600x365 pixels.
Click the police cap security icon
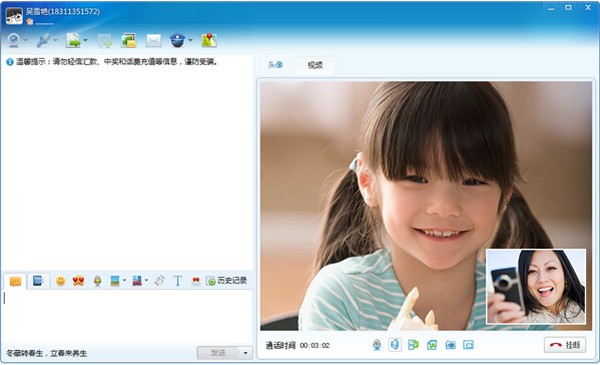pyautogui.click(x=178, y=40)
